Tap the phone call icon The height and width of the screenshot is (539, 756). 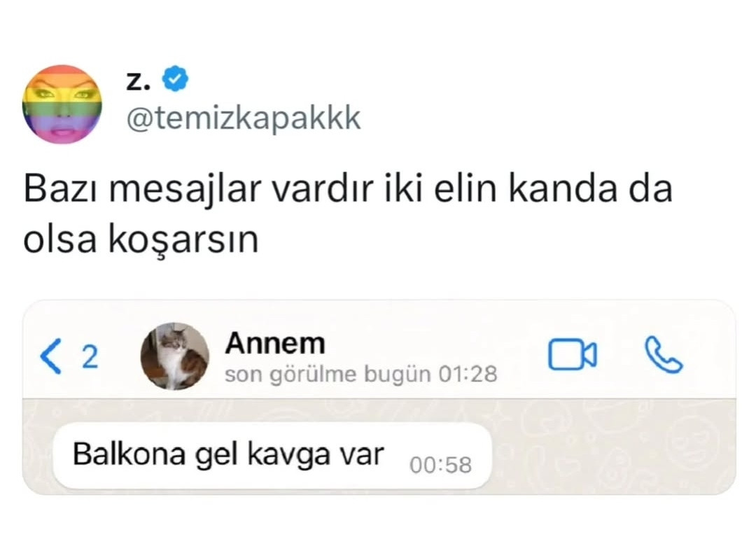coord(664,355)
